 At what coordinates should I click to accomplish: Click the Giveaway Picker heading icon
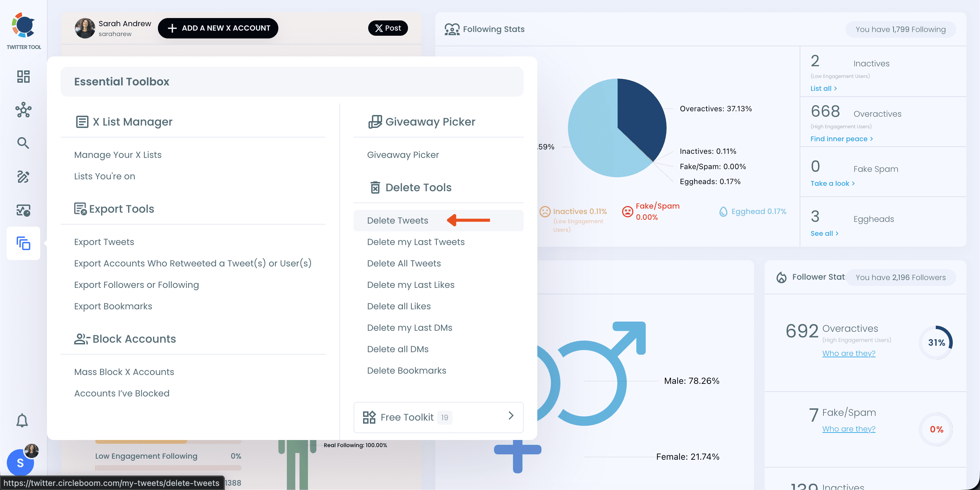[x=375, y=122]
